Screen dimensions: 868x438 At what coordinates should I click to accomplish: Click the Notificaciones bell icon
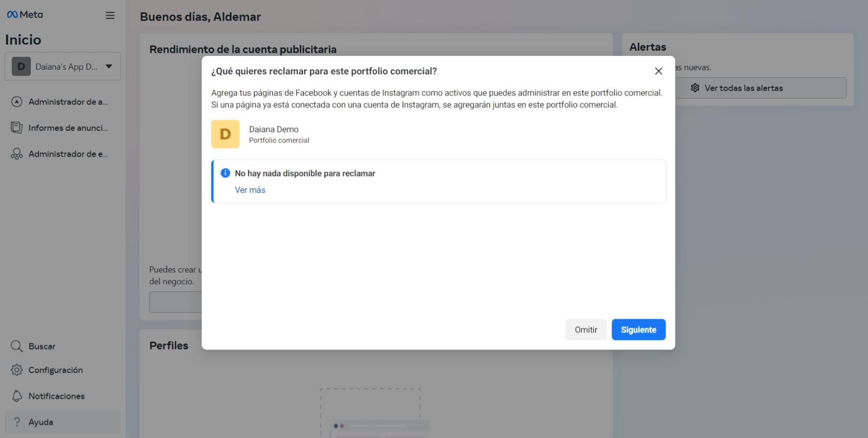click(17, 396)
